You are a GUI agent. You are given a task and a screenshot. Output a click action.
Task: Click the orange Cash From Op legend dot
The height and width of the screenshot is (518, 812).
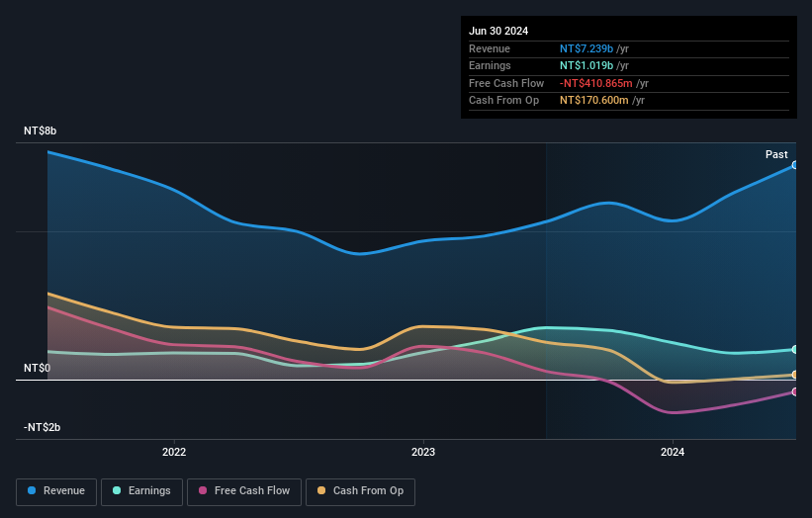321,490
